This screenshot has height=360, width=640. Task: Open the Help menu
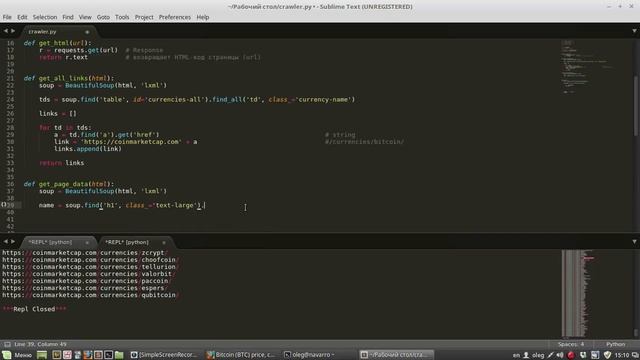click(x=202, y=17)
